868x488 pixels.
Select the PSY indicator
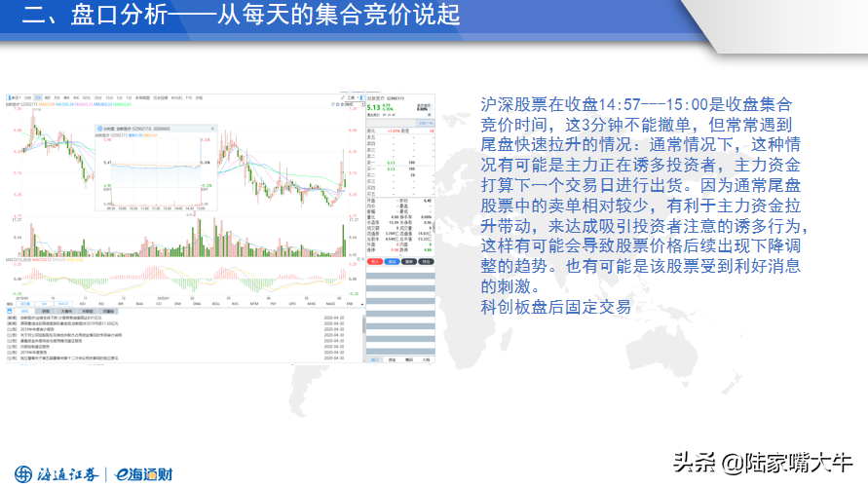click(274, 304)
